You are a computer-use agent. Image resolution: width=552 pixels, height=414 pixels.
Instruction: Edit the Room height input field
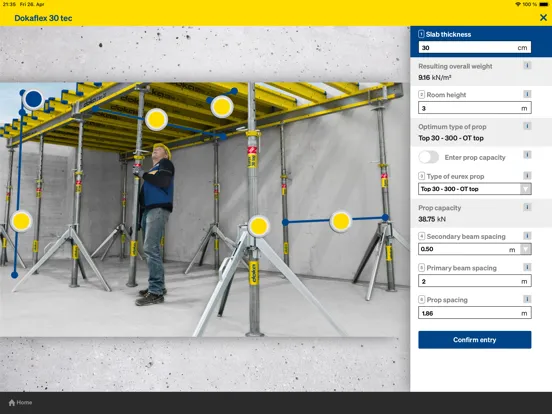coord(475,108)
